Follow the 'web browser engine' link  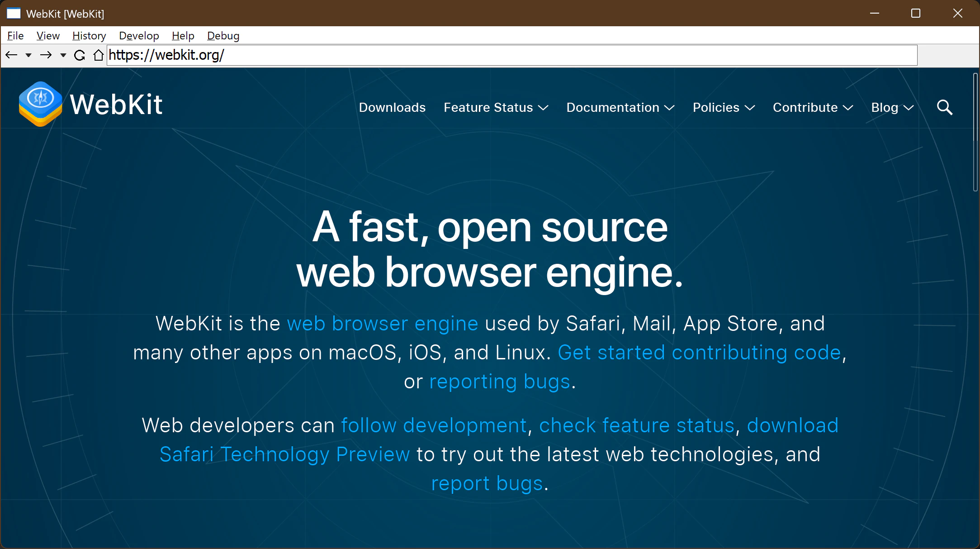383,324
